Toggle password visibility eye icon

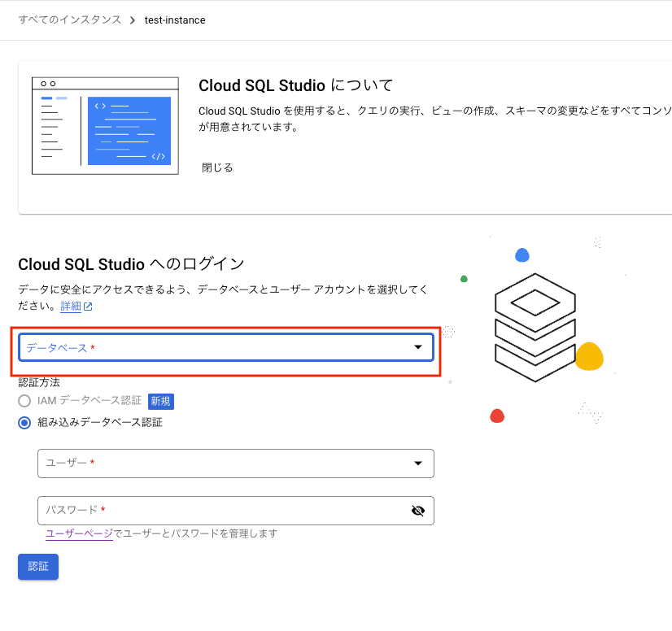click(418, 510)
